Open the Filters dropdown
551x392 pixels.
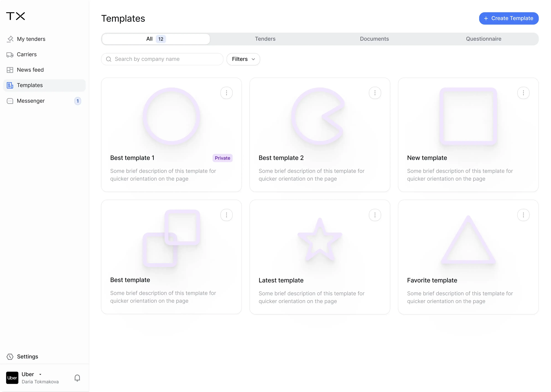[x=243, y=59]
